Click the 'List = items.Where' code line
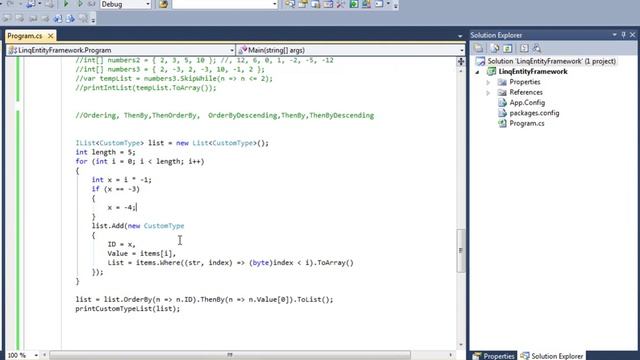The width and height of the screenshot is (640, 360). point(231,263)
